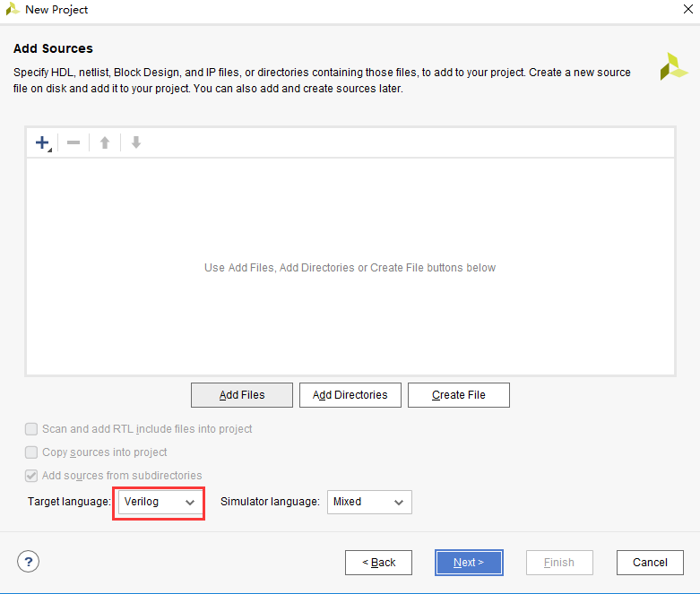Viewport: 700px width, 594px height.
Task: Check Copy sources into project
Action: point(31,452)
